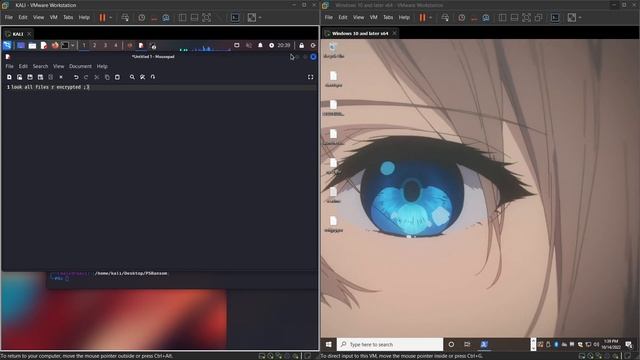Open the Windows Start menu
The width and height of the screenshot is (640, 360).
[329, 344]
